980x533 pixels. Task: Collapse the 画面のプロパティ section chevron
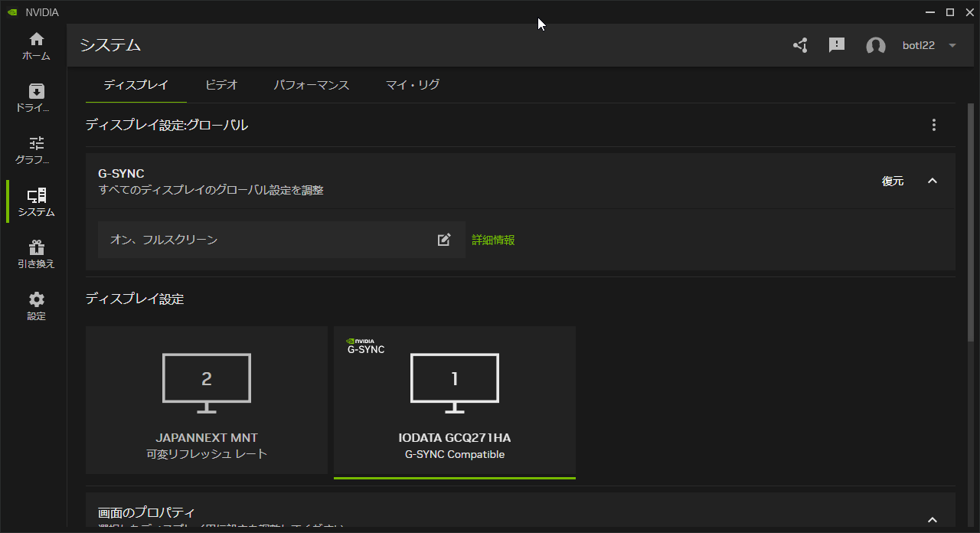932,520
